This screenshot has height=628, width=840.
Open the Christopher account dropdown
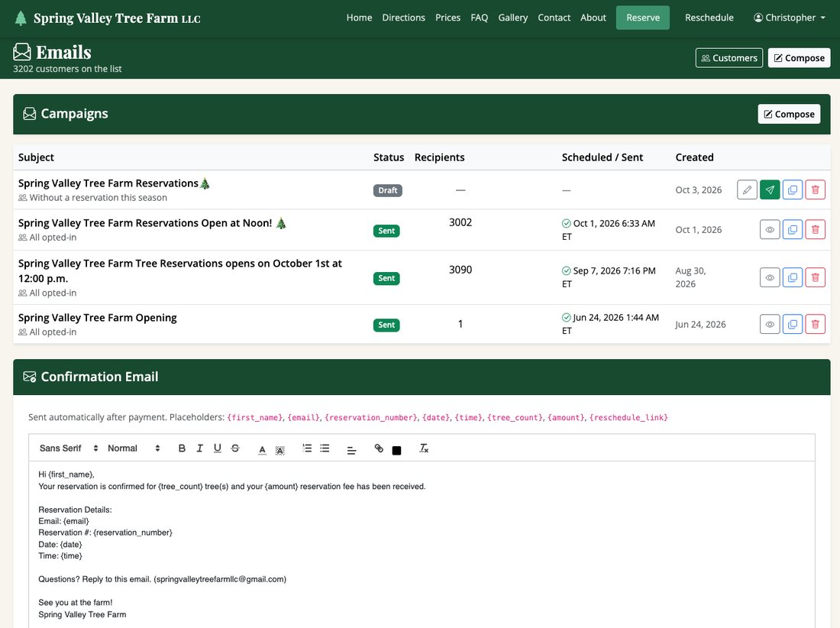click(789, 18)
